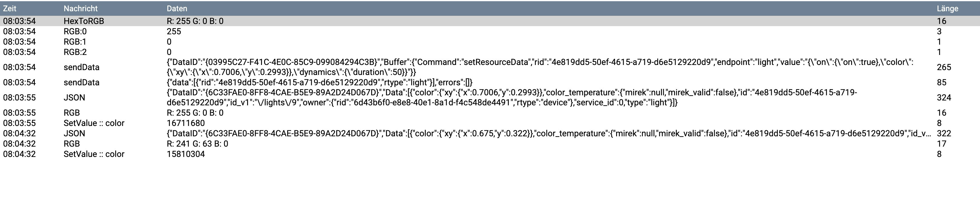Click the length value 85
Screen dimensions: 980x204
941,83
